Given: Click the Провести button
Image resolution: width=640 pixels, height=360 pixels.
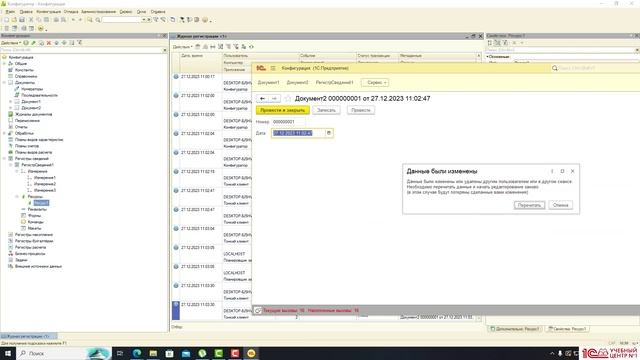Looking at the screenshot, I should tap(361, 110).
